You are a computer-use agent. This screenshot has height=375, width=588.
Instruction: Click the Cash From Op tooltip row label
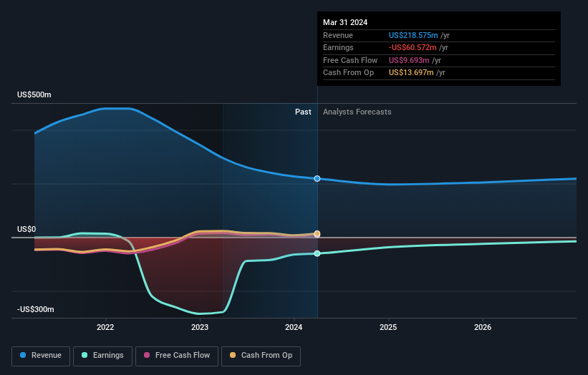pos(348,73)
